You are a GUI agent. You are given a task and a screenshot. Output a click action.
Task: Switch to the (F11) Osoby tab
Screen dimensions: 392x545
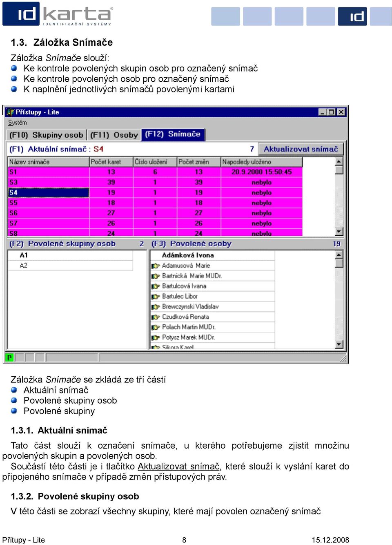pyautogui.click(x=114, y=135)
